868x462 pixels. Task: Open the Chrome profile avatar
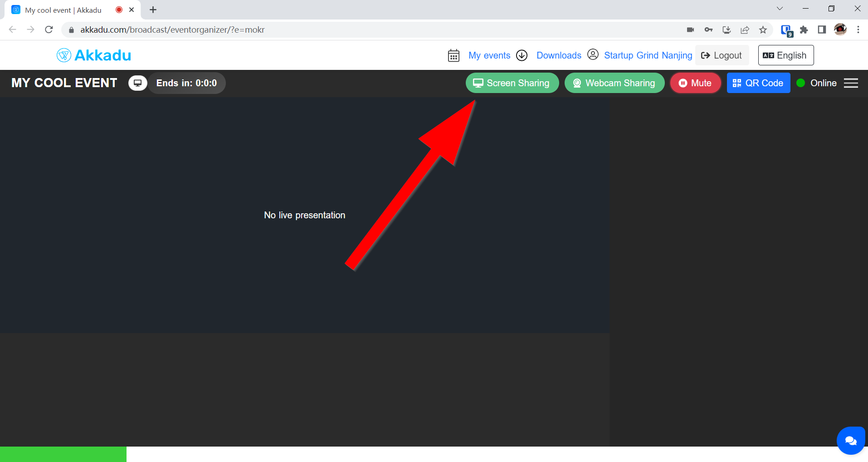(x=840, y=29)
